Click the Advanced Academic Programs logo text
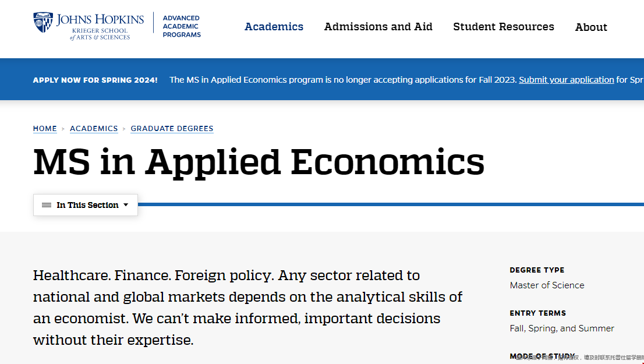This screenshot has height=364, width=644. pyautogui.click(x=182, y=26)
